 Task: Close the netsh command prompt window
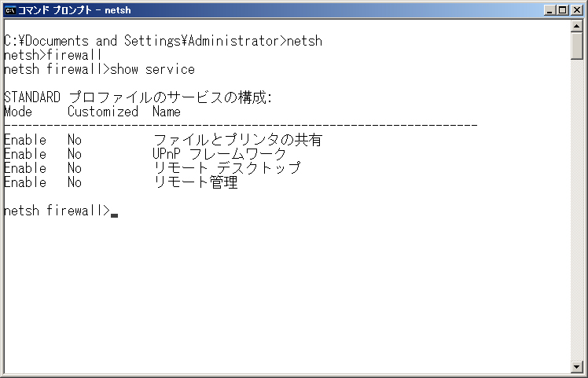coord(576,10)
